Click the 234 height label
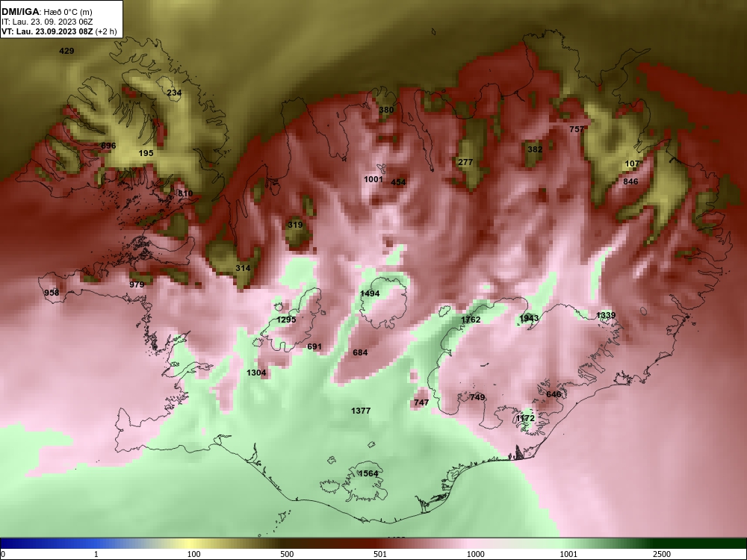 pyautogui.click(x=174, y=93)
